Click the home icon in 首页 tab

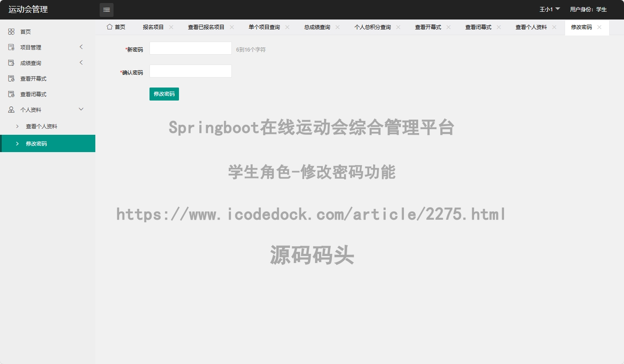110,27
